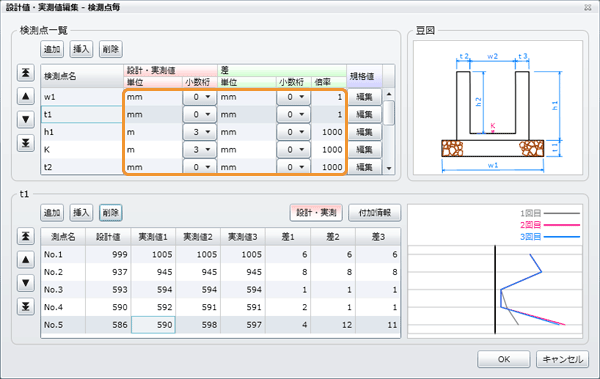Click 追加 in 検測点一覧 section

52,49
